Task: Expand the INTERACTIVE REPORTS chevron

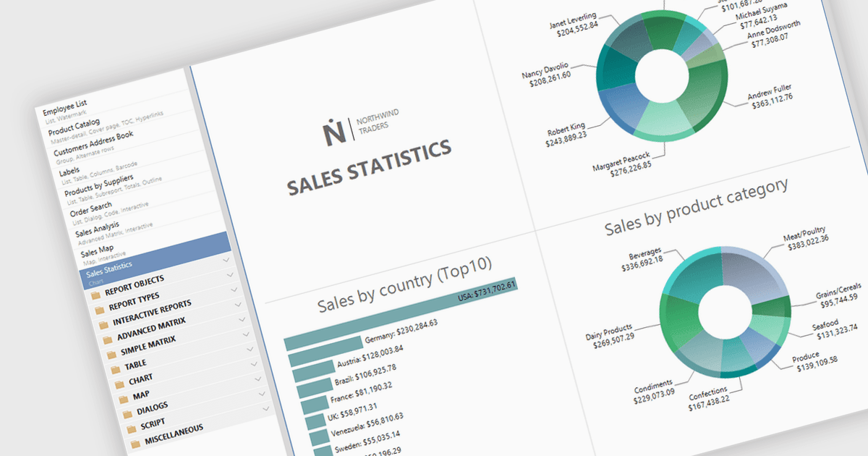Action: [236, 290]
